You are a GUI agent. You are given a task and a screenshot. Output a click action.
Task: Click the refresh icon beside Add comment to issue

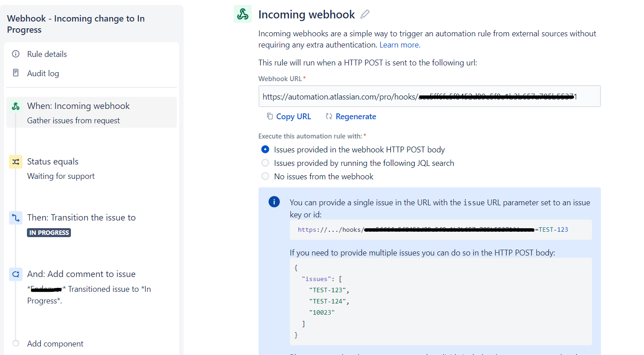(16, 274)
